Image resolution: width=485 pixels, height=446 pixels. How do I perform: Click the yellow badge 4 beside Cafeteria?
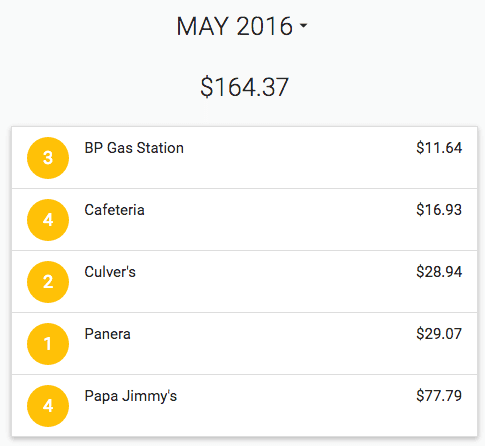coord(48,220)
